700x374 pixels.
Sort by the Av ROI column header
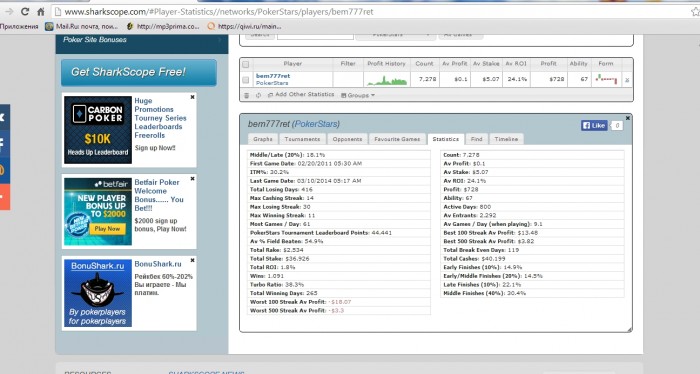(x=516, y=64)
